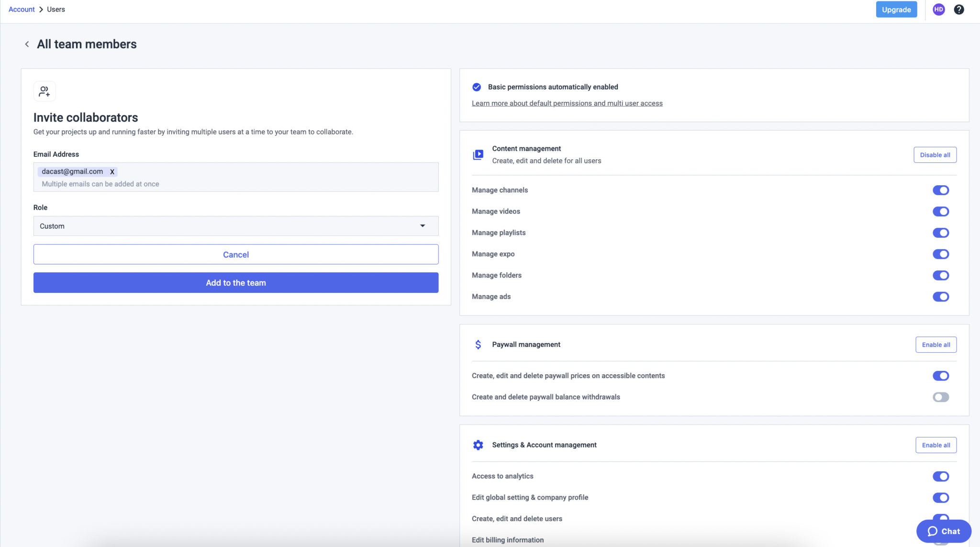Open the HD profile avatar
The width and height of the screenshot is (980, 547).
coord(938,10)
